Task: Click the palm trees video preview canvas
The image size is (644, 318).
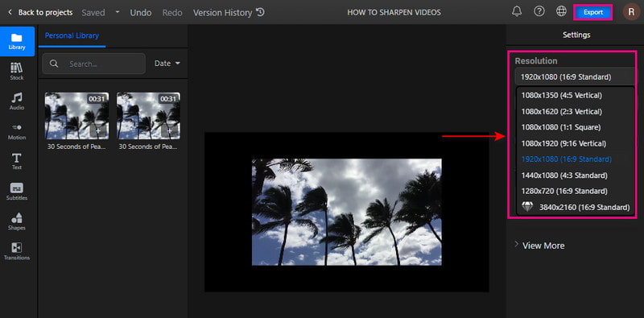Action: [x=347, y=212]
